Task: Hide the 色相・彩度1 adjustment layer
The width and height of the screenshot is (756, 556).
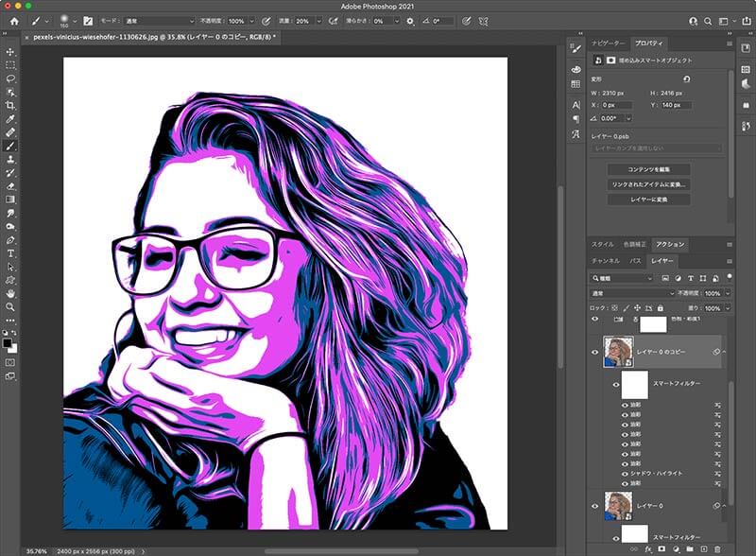Action: pos(595,319)
